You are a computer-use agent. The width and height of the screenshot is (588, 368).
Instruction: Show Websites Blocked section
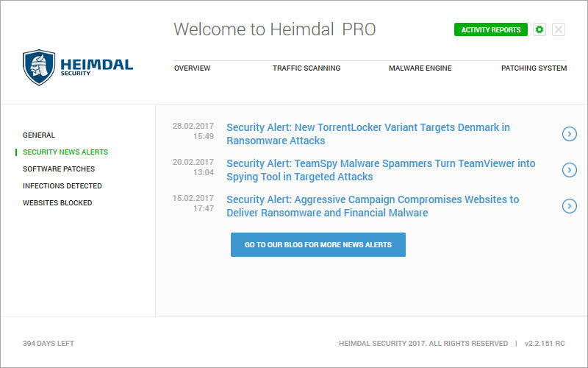point(57,203)
